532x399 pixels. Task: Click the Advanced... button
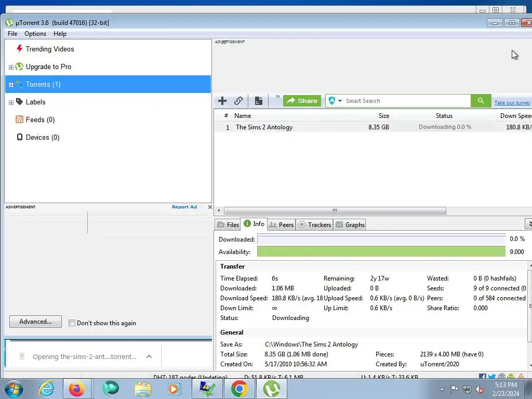click(35, 322)
